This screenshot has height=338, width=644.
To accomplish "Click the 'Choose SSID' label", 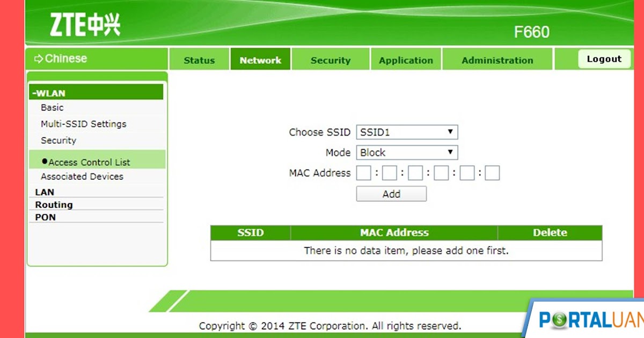I will pos(320,132).
